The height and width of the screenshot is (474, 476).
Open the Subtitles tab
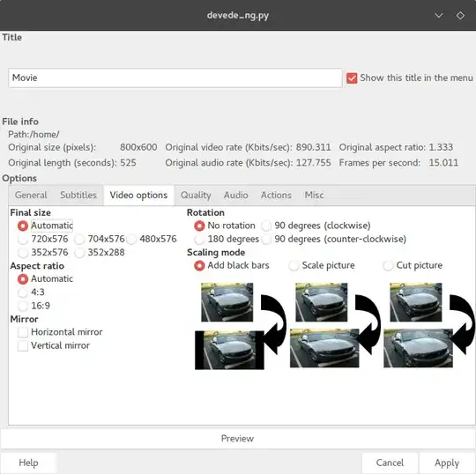click(x=78, y=195)
